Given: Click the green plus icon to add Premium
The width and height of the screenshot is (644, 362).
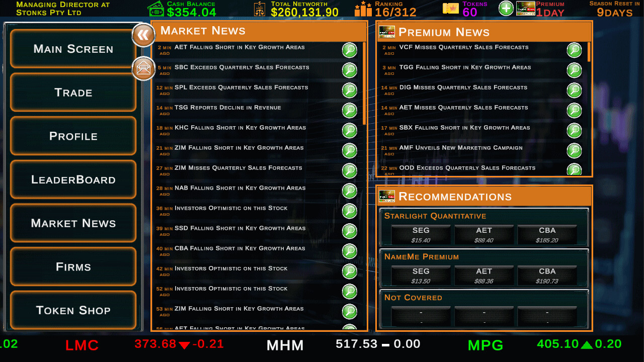Looking at the screenshot, I should click(x=506, y=8).
